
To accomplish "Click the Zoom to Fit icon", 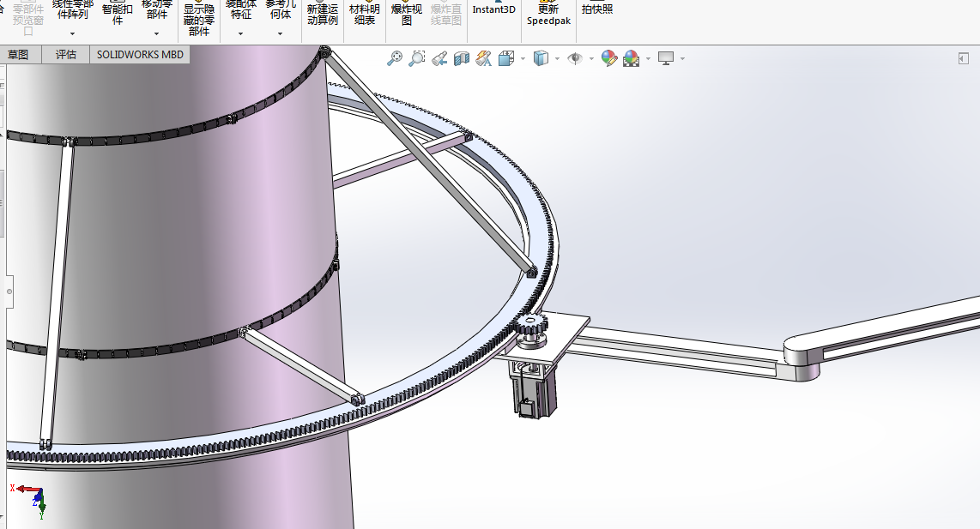I will pos(395,58).
